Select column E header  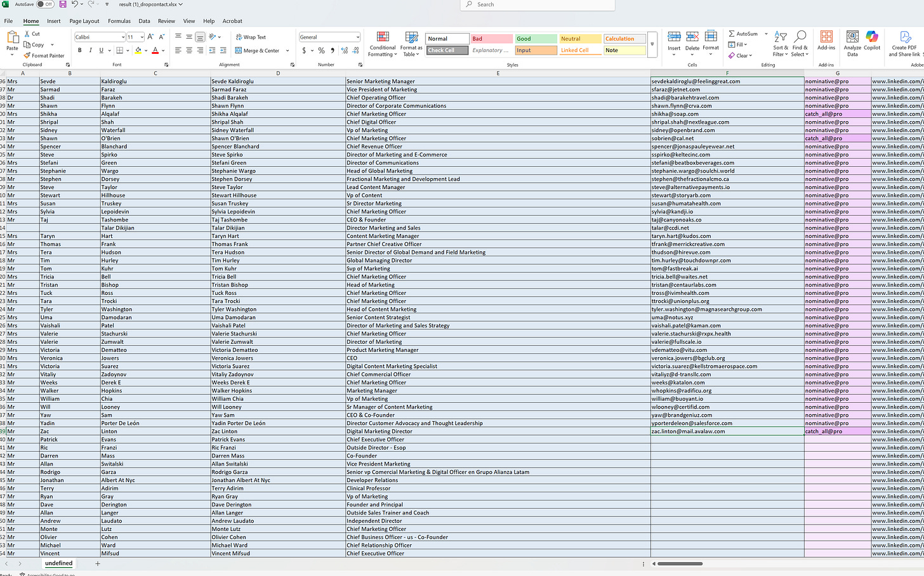[498, 74]
